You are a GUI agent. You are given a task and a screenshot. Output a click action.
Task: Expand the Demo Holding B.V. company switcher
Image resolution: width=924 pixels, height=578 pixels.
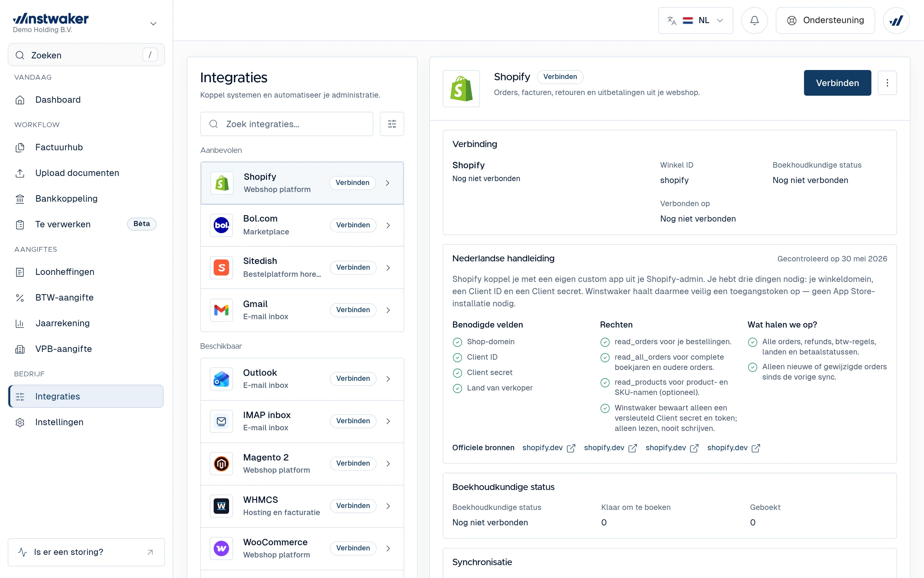click(153, 24)
